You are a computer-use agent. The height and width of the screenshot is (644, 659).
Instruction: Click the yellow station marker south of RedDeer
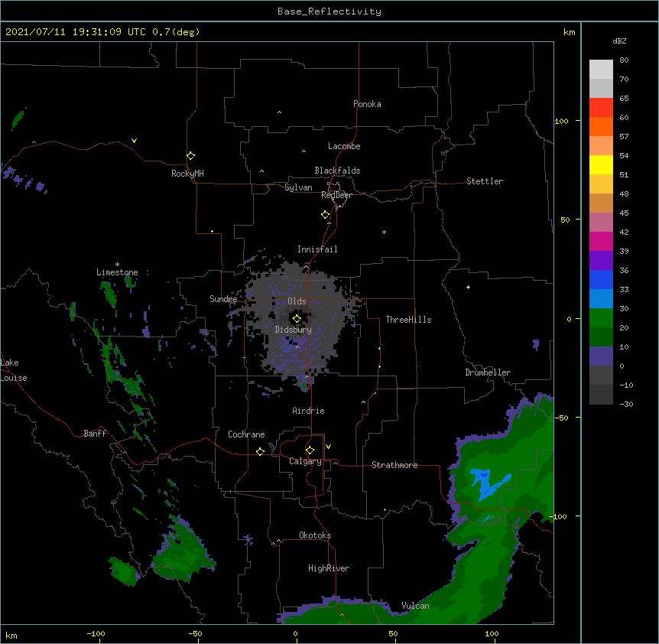pyautogui.click(x=325, y=215)
